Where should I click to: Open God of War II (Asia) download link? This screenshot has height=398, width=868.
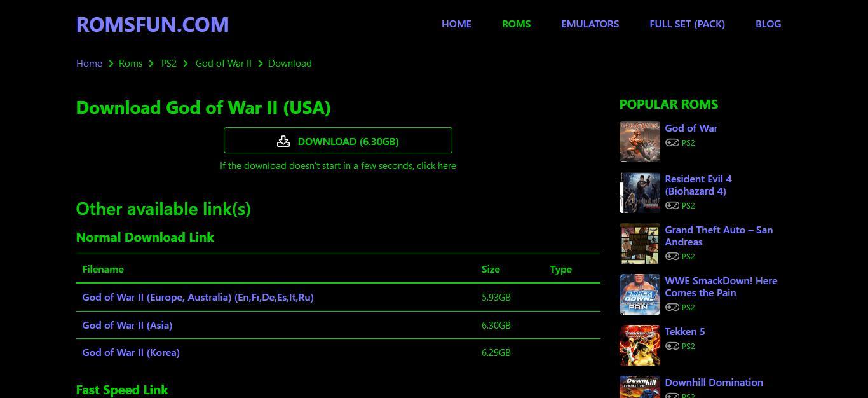[127, 325]
